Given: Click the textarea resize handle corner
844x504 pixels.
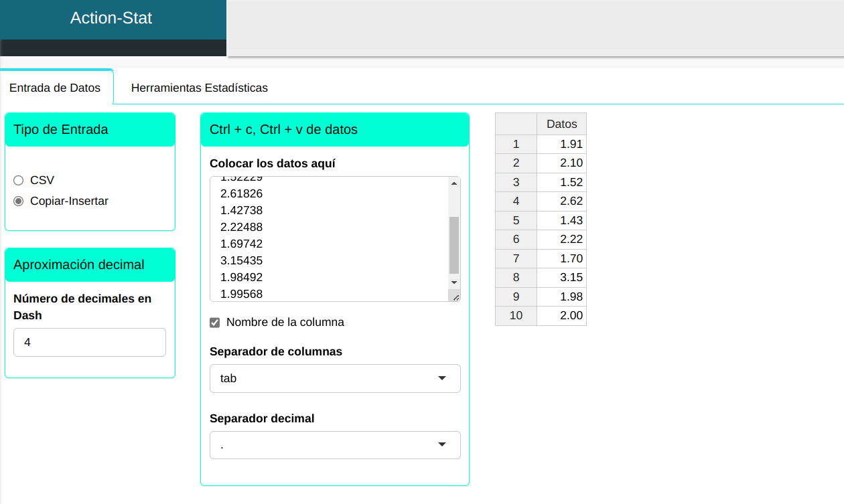Looking at the screenshot, I should pyautogui.click(x=455, y=297).
